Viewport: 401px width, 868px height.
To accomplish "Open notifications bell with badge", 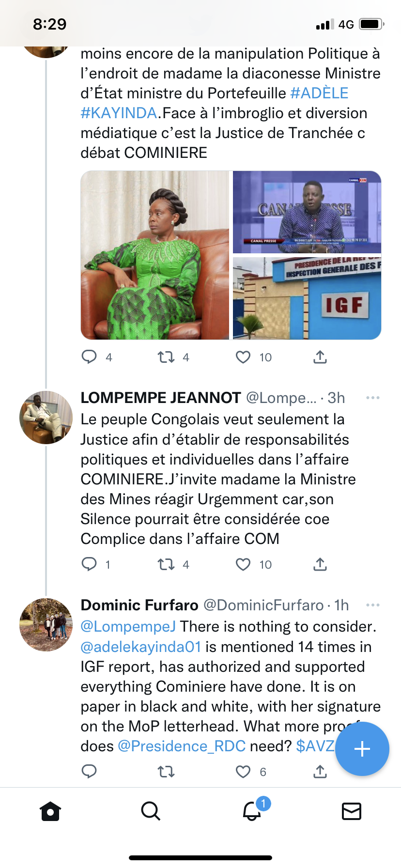I will click(x=252, y=811).
